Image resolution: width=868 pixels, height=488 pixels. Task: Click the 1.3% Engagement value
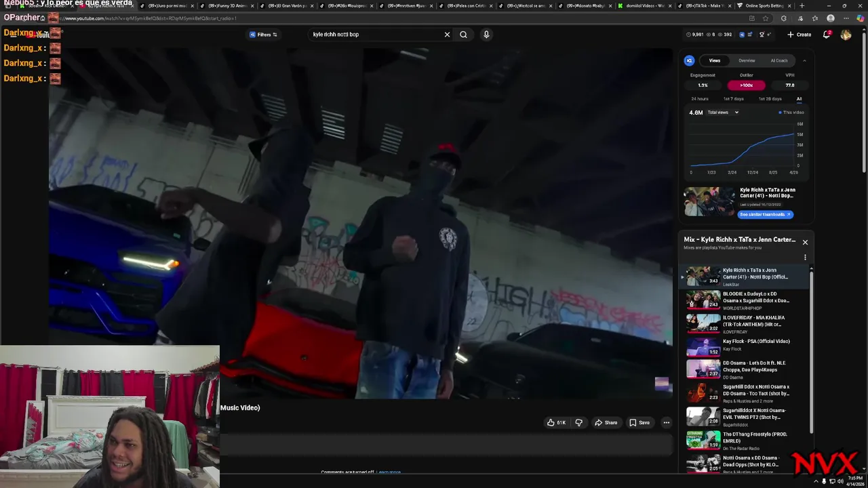click(703, 85)
